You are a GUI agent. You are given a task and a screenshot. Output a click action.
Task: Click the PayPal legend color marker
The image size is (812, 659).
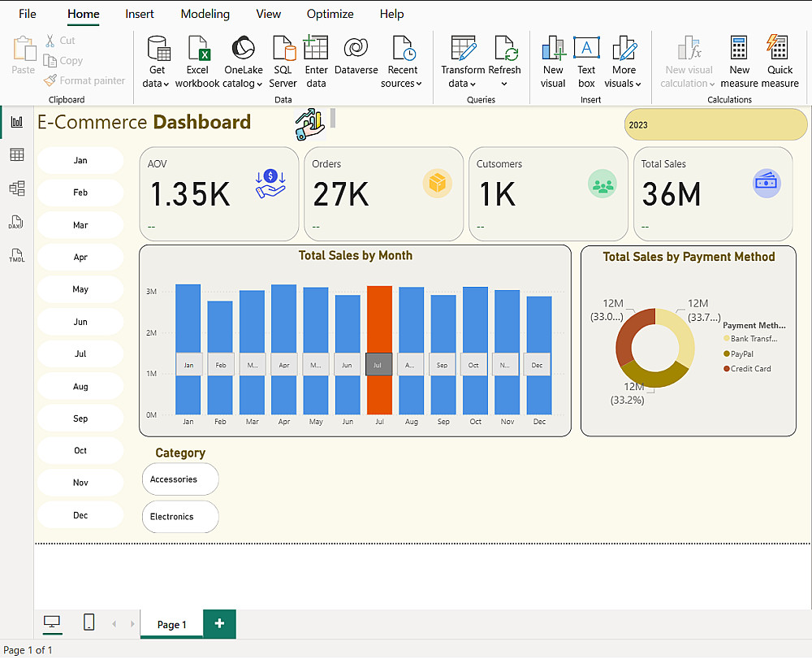click(726, 354)
